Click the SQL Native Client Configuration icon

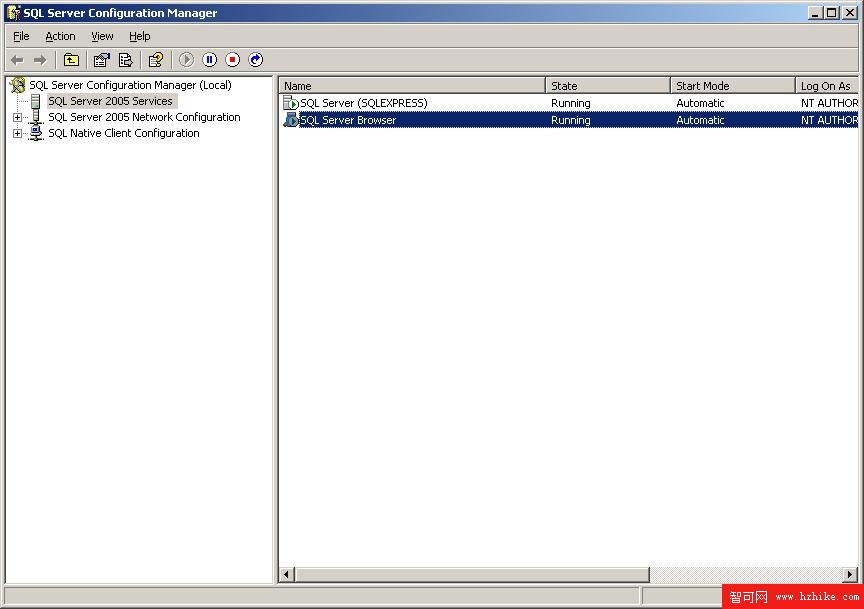coord(36,133)
